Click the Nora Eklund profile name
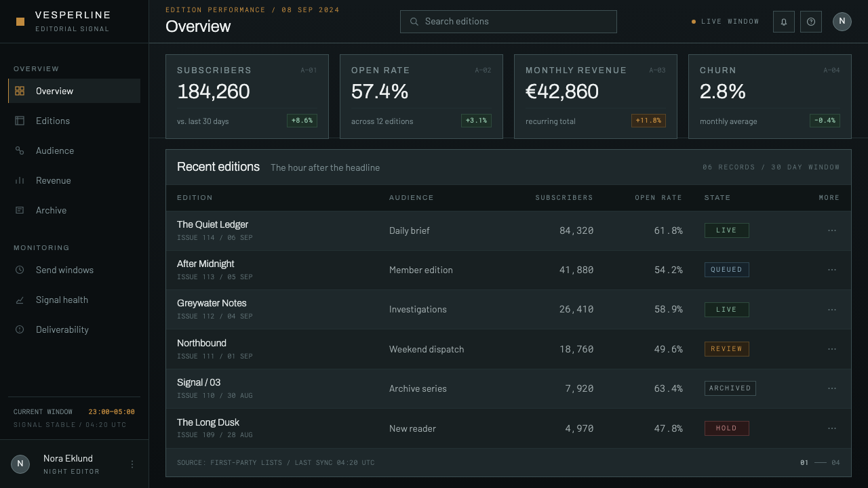The image size is (868, 488). 68,458
